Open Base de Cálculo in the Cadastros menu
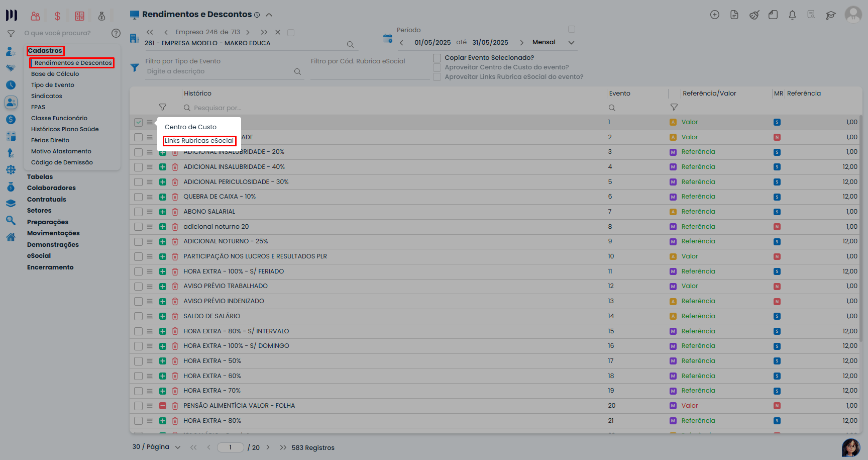 click(55, 74)
